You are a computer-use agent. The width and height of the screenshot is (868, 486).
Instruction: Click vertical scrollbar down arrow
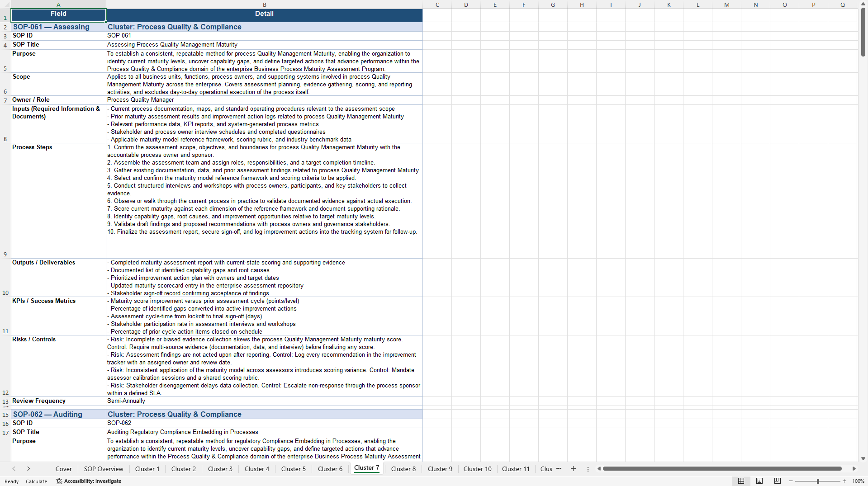(863, 458)
